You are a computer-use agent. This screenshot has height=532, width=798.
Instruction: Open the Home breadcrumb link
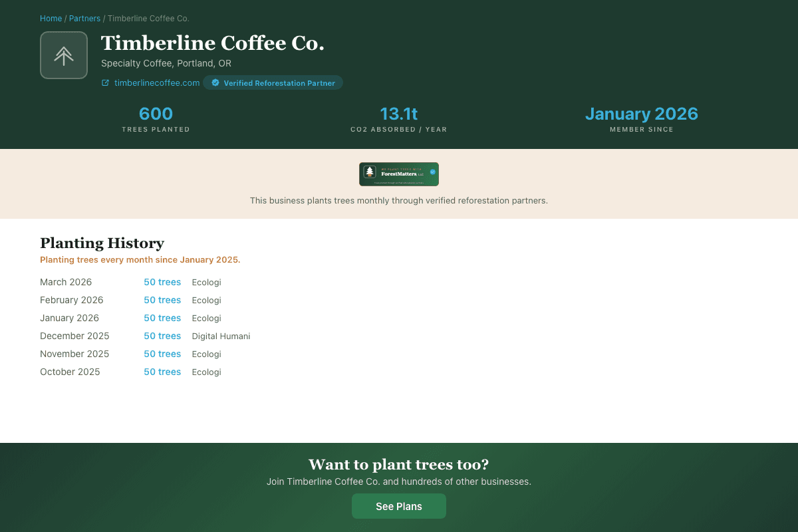click(x=51, y=18)
